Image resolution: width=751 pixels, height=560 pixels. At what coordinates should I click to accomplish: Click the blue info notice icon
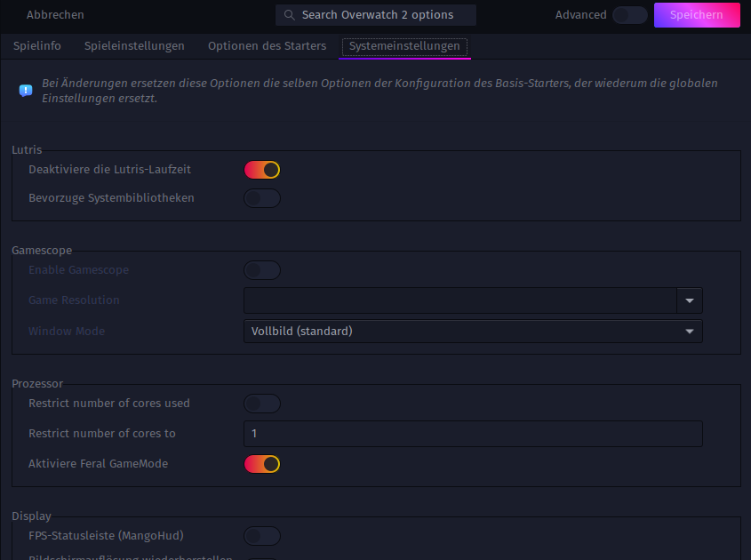point(26,91)
